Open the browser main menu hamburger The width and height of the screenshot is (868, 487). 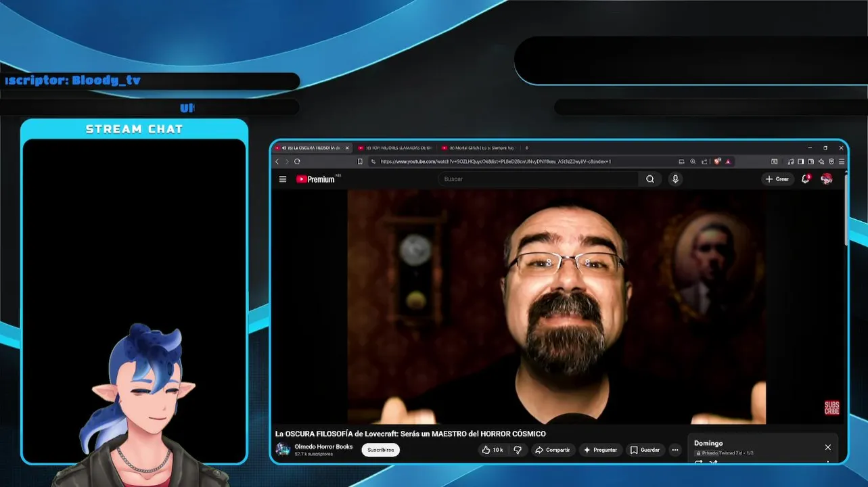click(842, 162)
